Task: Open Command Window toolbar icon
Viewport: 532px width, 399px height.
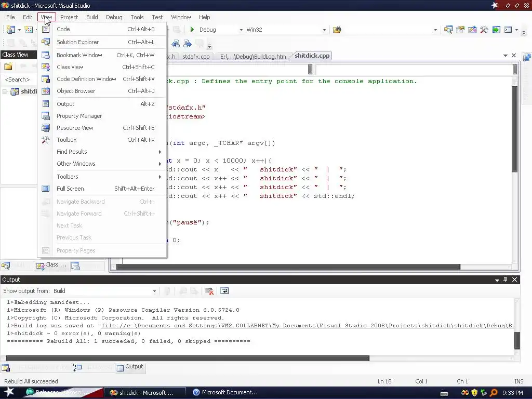Action: coord(508,30)
